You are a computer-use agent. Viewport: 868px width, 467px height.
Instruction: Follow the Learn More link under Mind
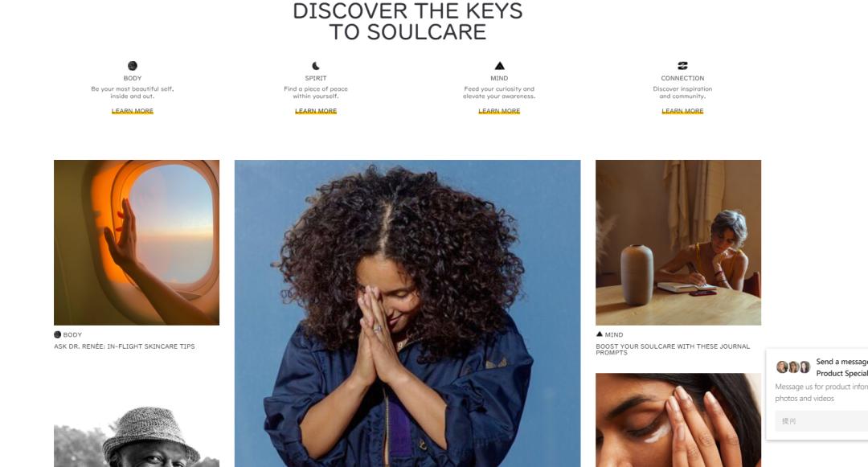(x=499, y=111)
